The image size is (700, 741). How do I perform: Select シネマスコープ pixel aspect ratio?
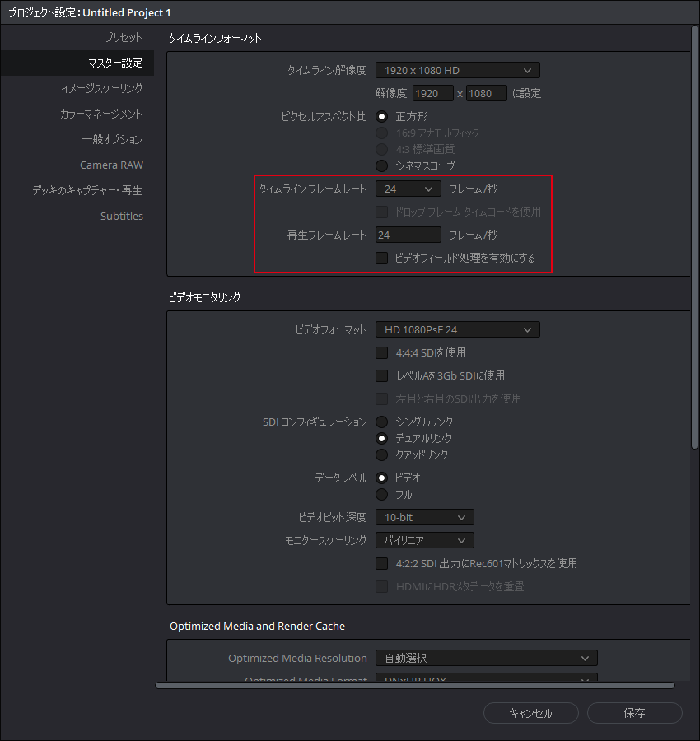[x=382, y=165]
